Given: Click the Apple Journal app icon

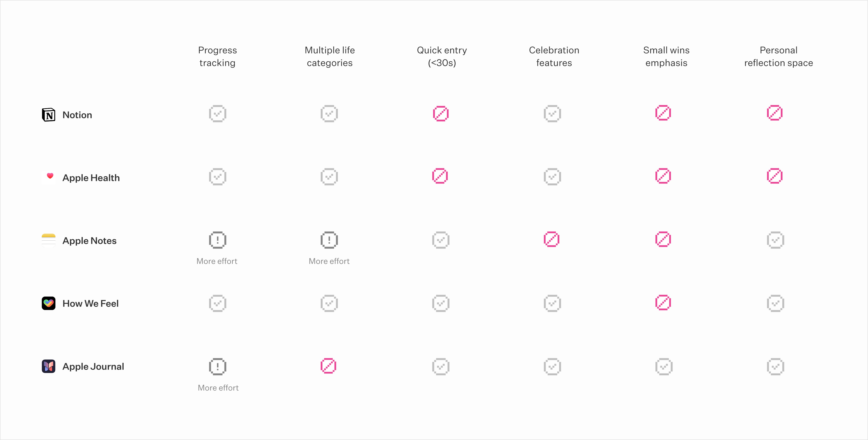Looking at the screenshot, I should pos(48,366).
